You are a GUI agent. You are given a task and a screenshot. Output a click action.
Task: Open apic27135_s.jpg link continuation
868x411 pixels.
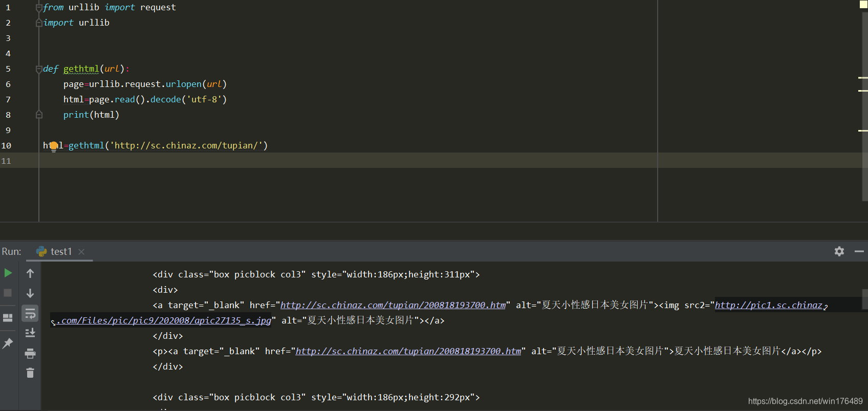coord(164,320)
